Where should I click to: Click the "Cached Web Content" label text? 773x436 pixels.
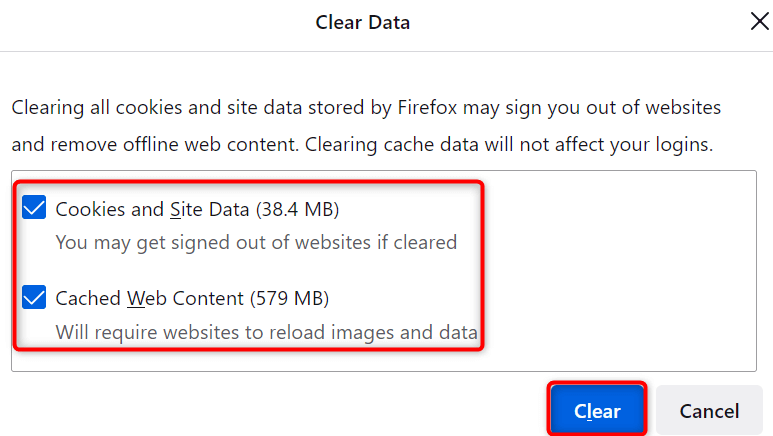coord(150,298)
